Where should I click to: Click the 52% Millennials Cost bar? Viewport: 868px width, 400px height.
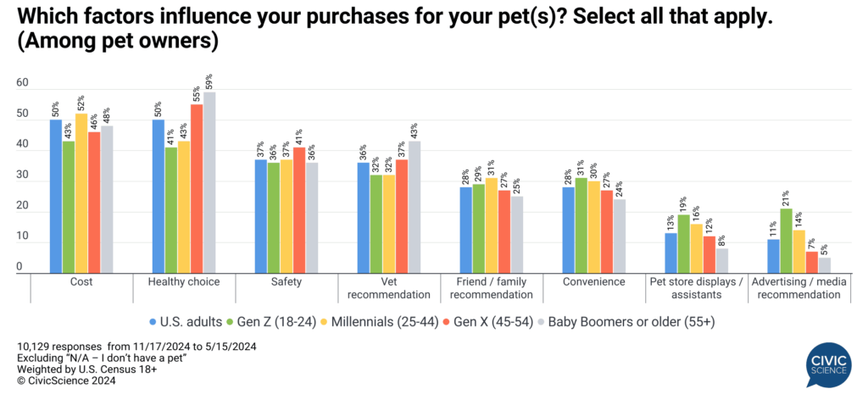(81, 195)
